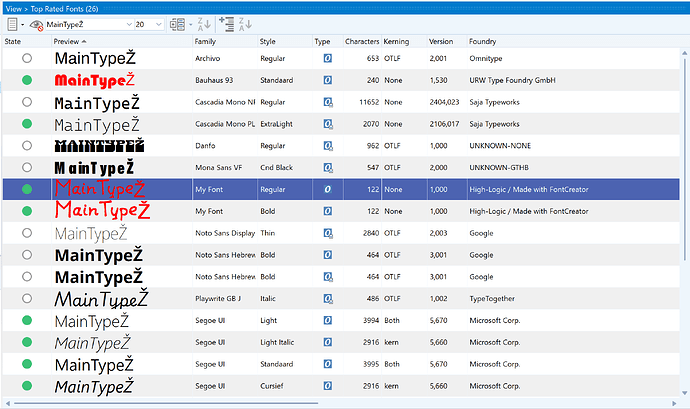
Task: Open the grouping options dropdown arrow
Action: [191, 25]
